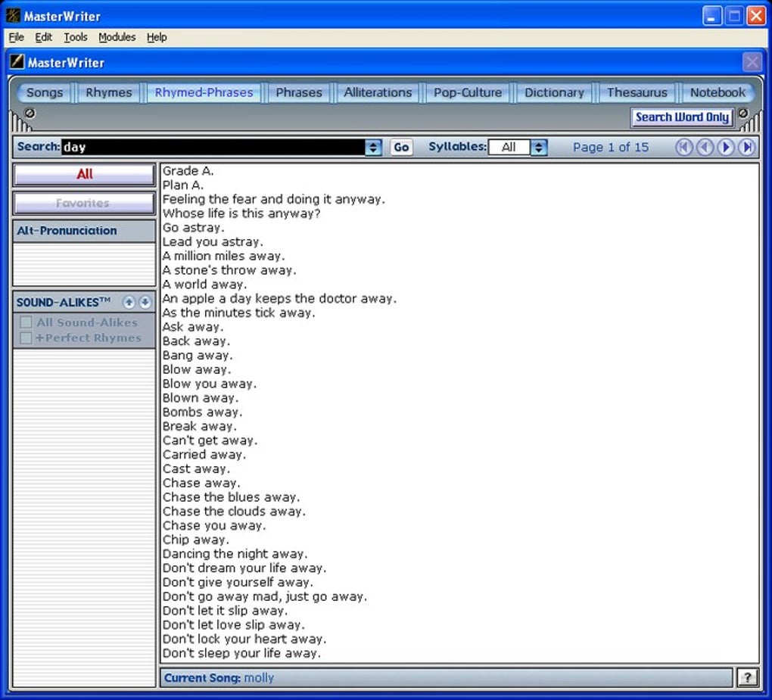
Task: Open the Tools menu
Action: point(76,37)
